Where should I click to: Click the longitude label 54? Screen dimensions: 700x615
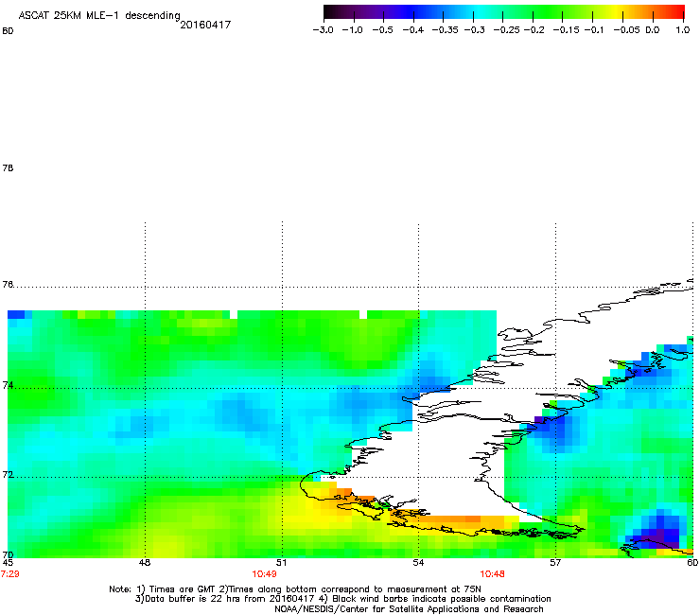418,563
